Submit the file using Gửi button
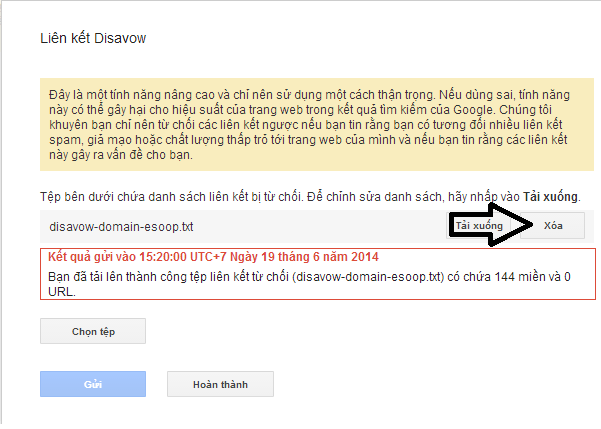The height and width of the screenshot is (429, 601). [x=93, y=384]
